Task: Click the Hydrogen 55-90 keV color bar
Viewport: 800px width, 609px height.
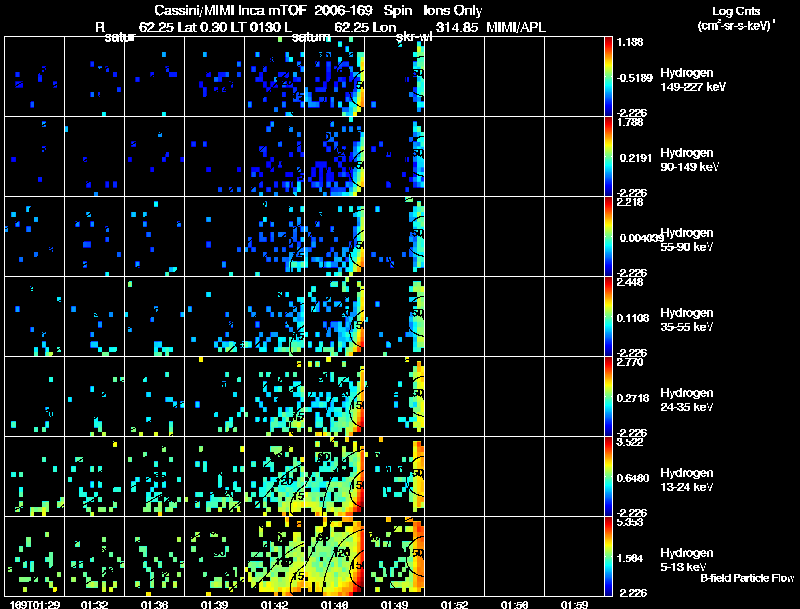Action: (x=608, y=236)
